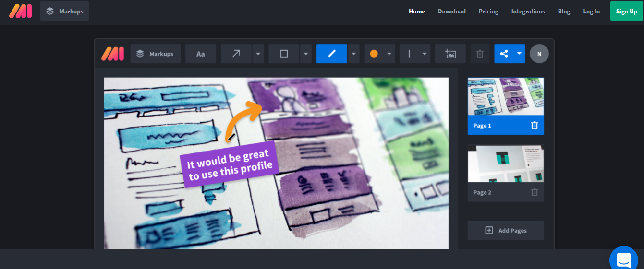Select the Page 2 thumbnail

tap(506, 164)
